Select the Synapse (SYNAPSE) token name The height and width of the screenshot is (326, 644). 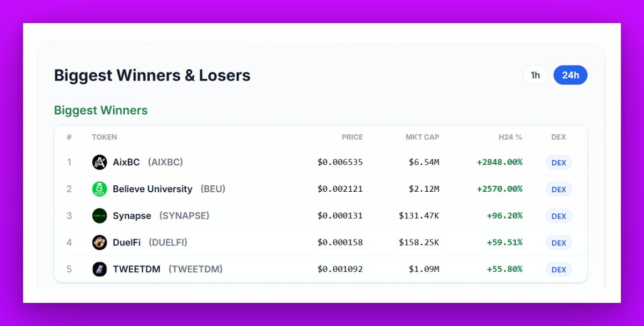tap(161, 216)
